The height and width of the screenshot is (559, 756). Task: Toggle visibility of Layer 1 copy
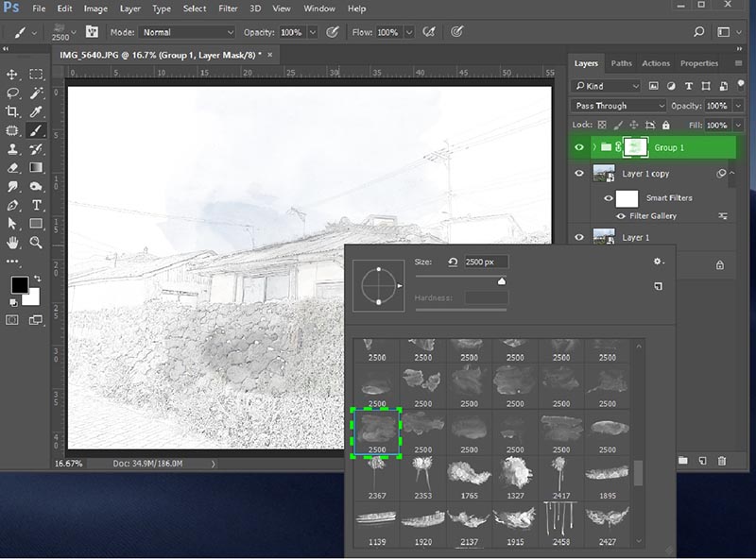pos(577,174)
